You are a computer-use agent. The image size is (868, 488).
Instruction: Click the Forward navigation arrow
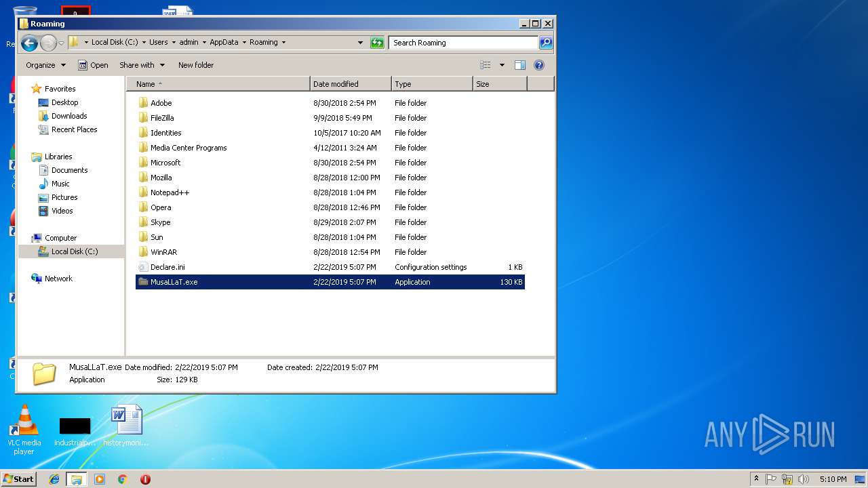pyautogui.click(x=48, y=43)
